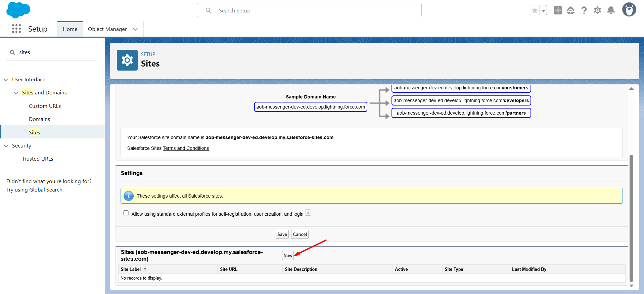Collapse the Security section
644x294 pixels.
pos(6,146)
